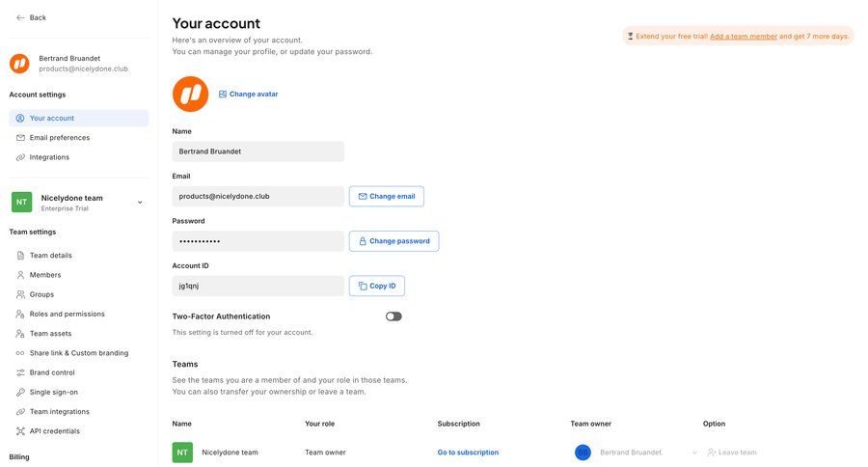
Task: Click the Single sign-on key icon
Action: pyautogui.click(x=20, y=393)
